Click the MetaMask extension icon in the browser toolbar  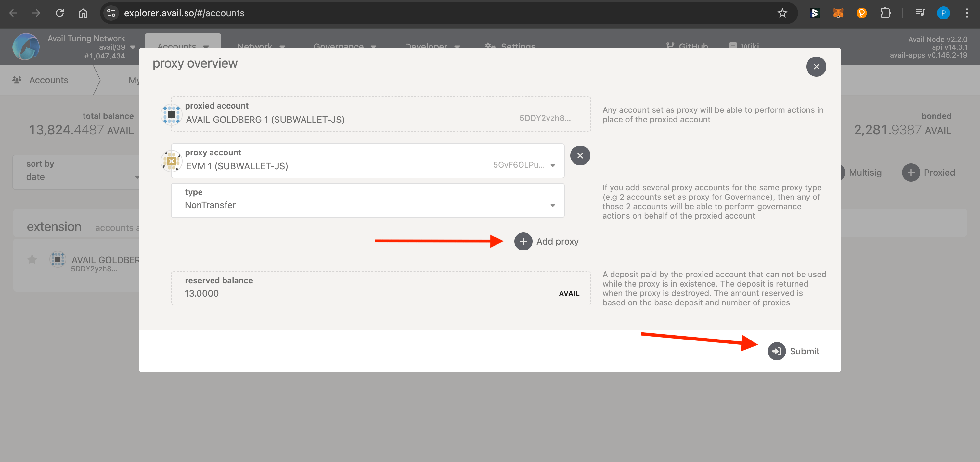click(x=838, y=13)
